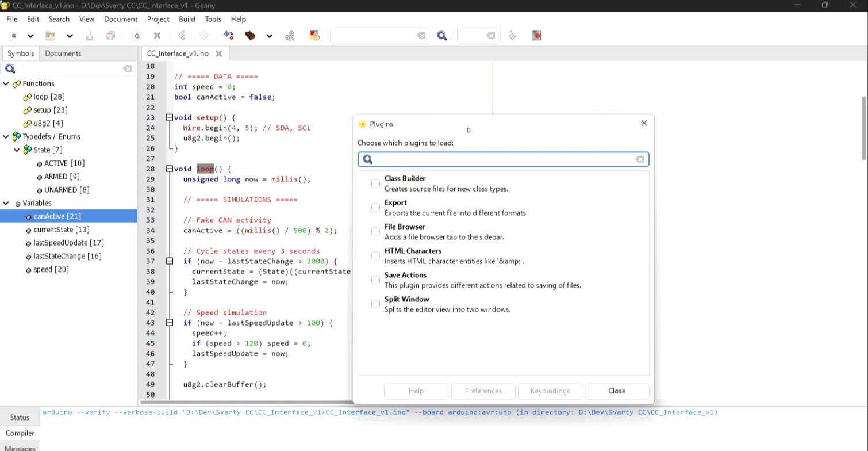Open the Document menu
Screen dimensions: 868x451
[121, 19]
